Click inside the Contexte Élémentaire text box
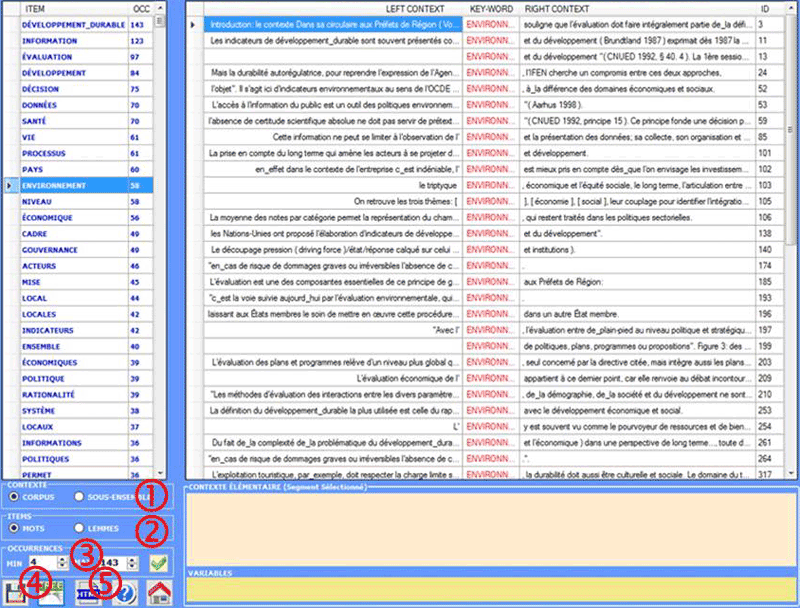This screenshot has height=608, width=800. tap(491, 529)
